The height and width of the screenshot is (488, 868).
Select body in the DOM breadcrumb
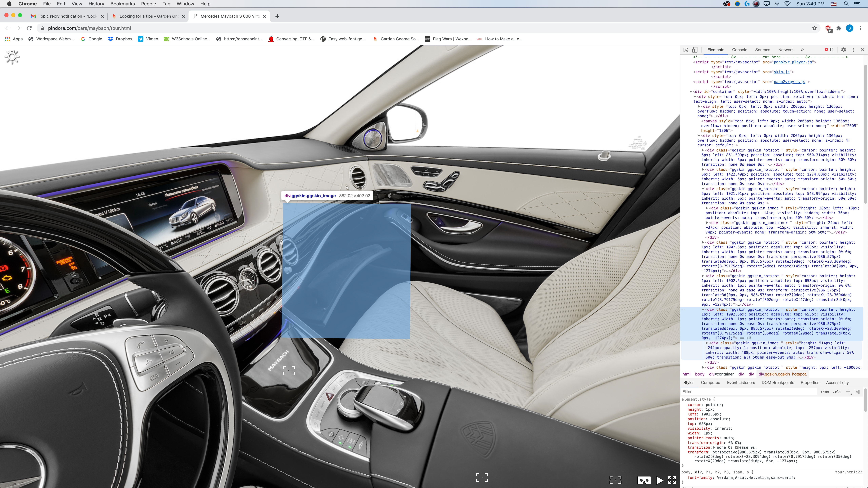(x=699, y=374)
